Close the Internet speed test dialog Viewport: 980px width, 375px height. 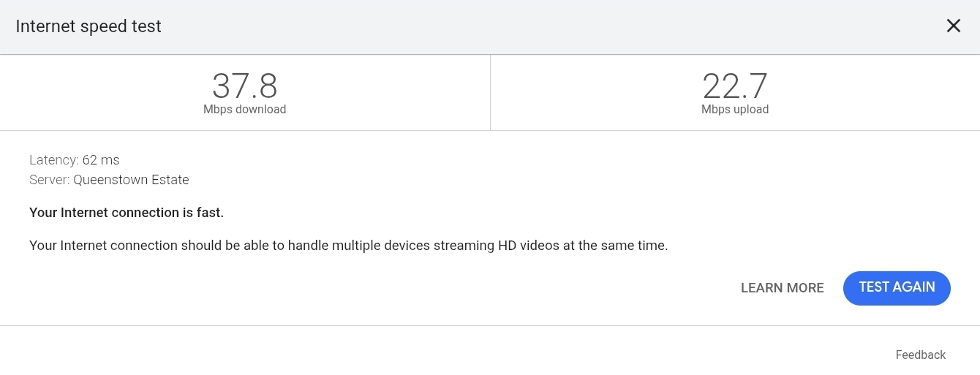pos(954,26)
